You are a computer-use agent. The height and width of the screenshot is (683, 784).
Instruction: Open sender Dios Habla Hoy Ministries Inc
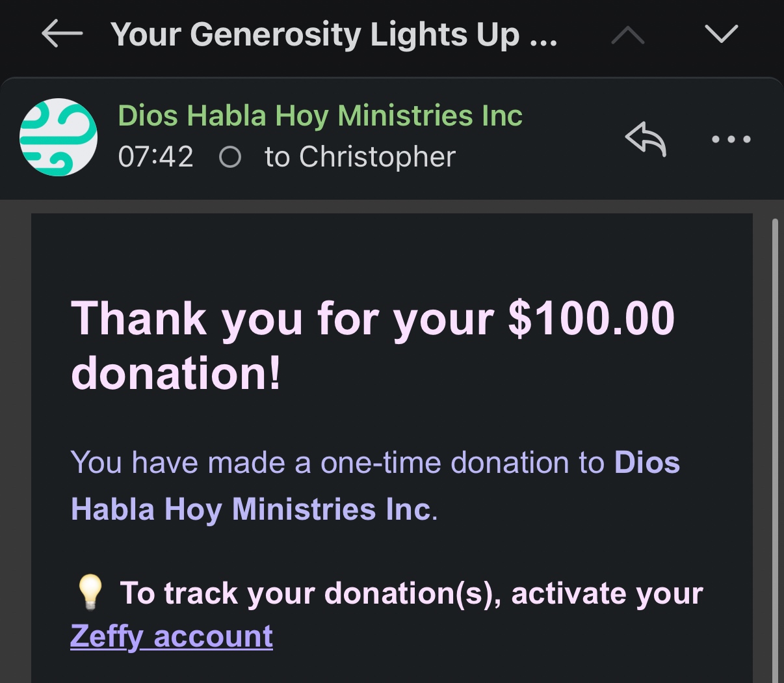tap(320, 116)
